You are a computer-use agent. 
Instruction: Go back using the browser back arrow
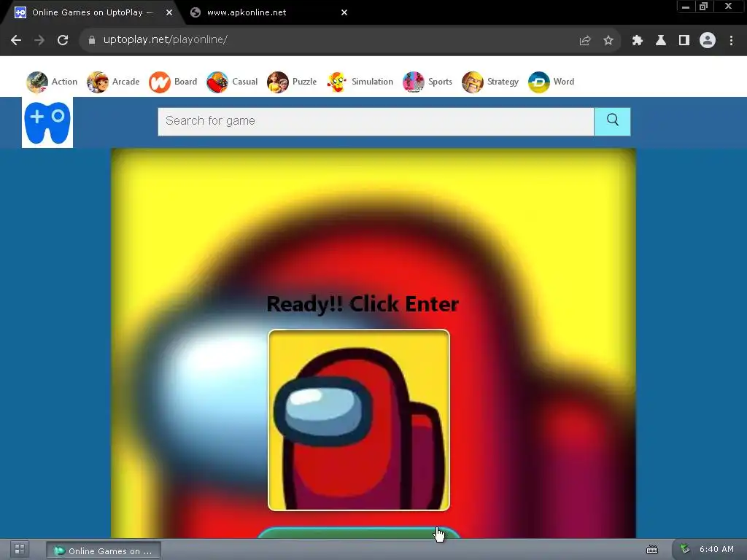(x=16, y=40)
